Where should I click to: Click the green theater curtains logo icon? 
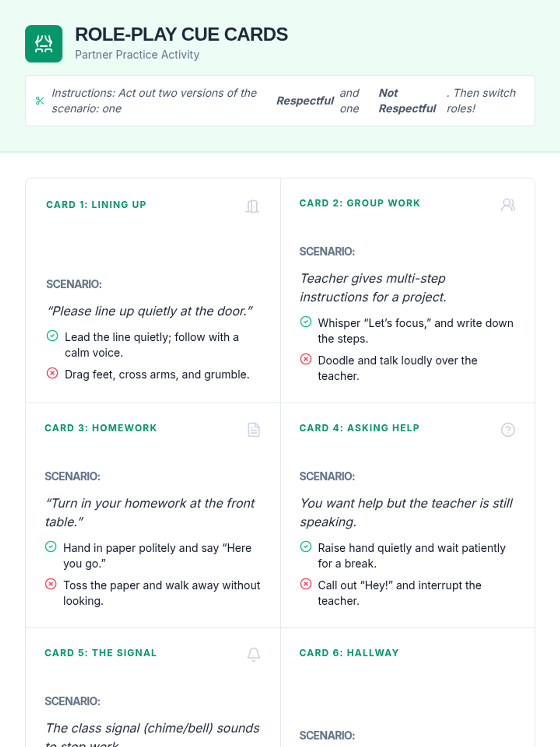pos(44,44)
